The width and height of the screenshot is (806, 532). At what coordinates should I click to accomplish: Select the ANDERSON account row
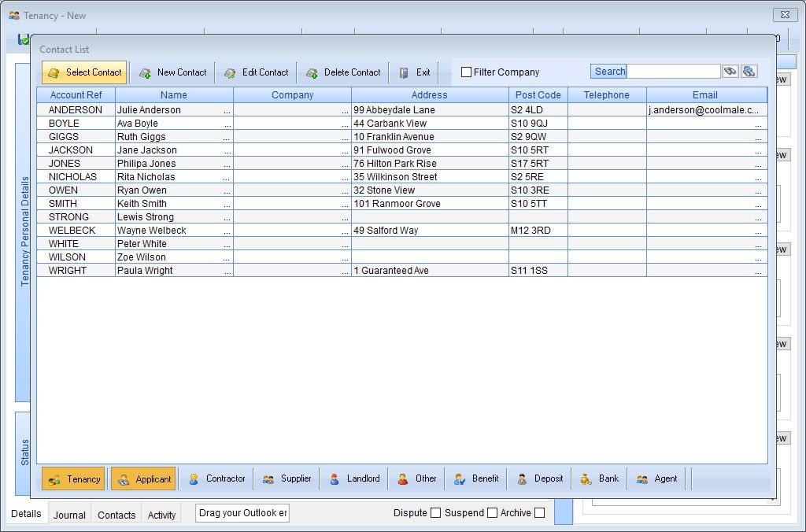(402, 110)
